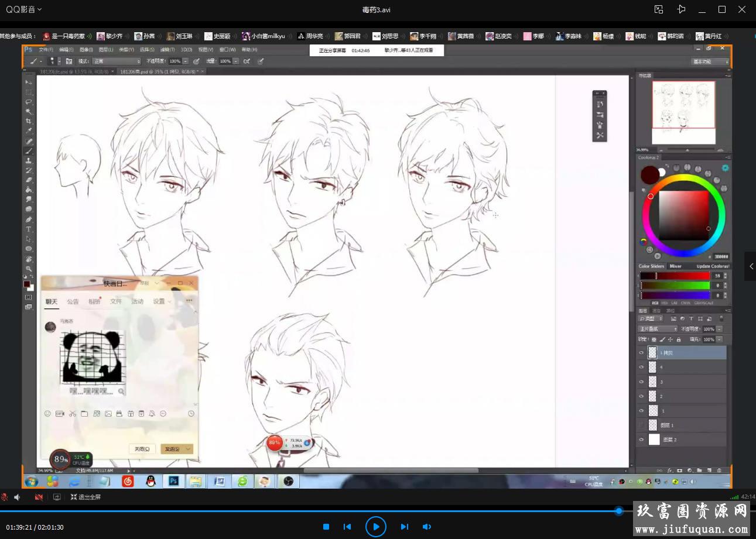The image size is (756, 539).
Task: Click the 关闭(C) button in chat
Action: tap(142, 449)
